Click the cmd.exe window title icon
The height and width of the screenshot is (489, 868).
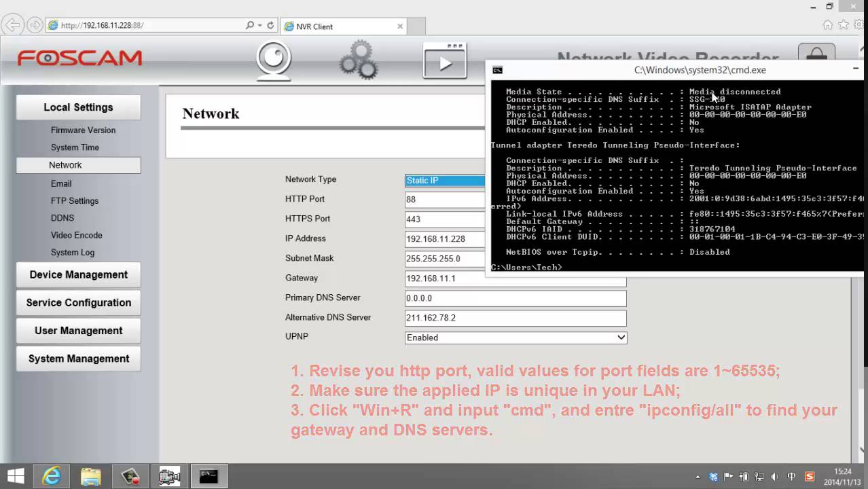498,70
